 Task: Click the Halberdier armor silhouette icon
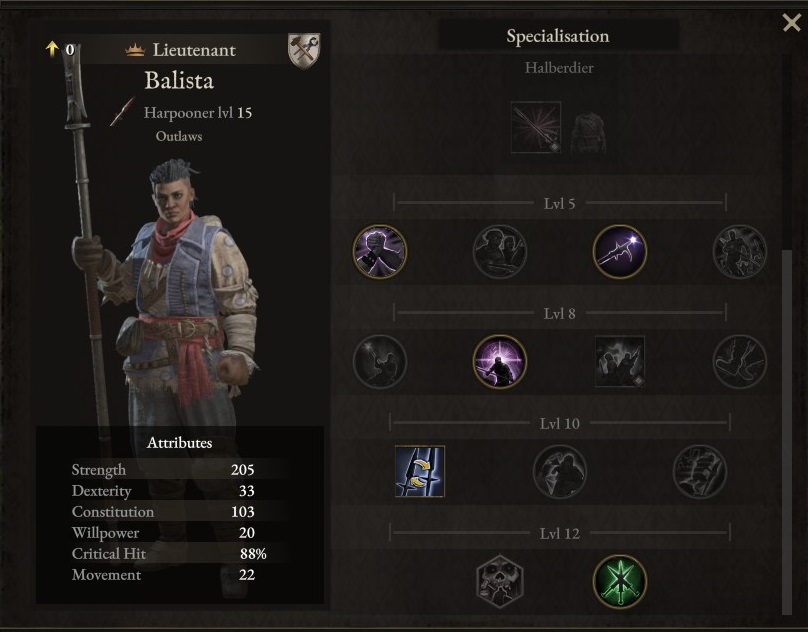pos(588,132)
